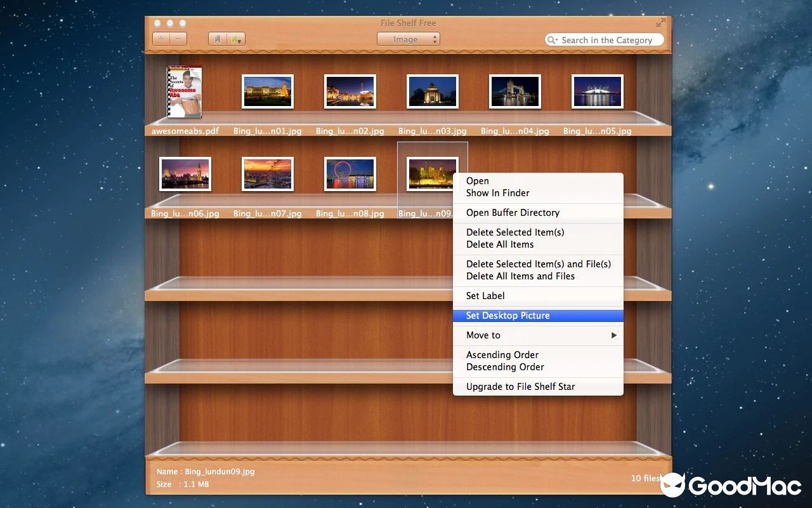Select the Bing_lu...n04.jpg thumbnail
Image resolution: width=812 pixels, height=508 pixels.
515,91
